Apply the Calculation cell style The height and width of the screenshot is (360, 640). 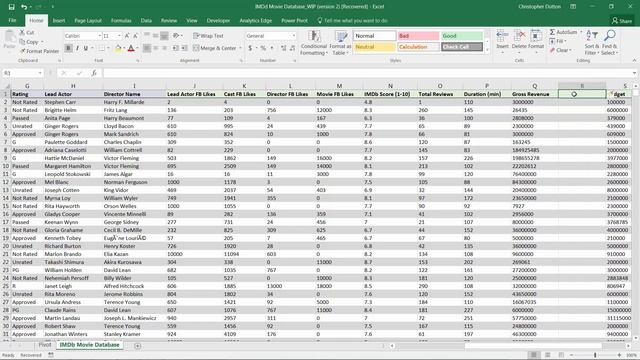pyautogui.click(x=418, y=47)
